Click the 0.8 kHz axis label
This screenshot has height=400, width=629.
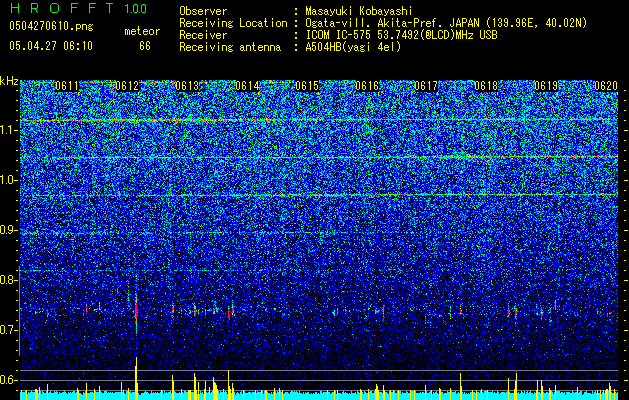[8, 280]
